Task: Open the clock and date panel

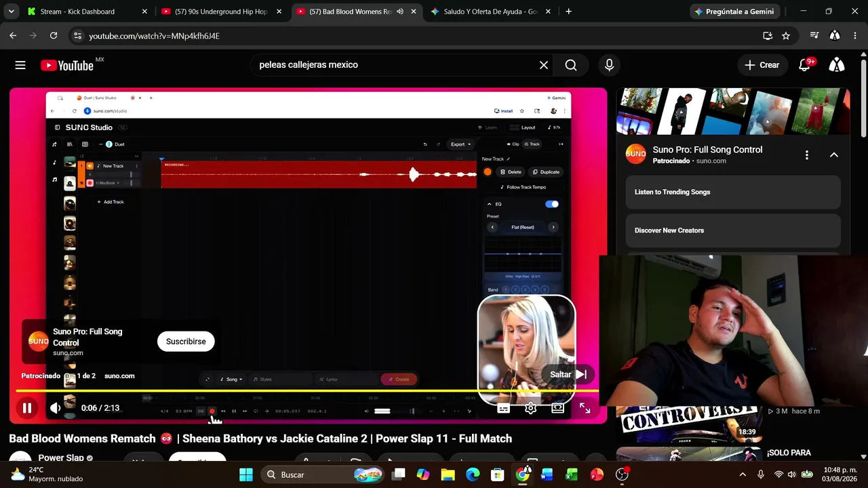Action: point(840,474)
